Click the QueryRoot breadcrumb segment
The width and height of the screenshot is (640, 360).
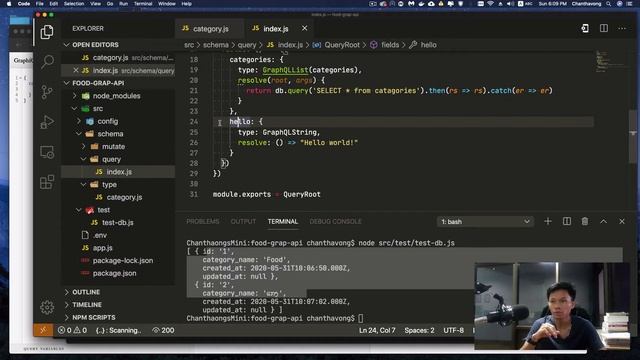pyautogui.click(x=342, y=45)
